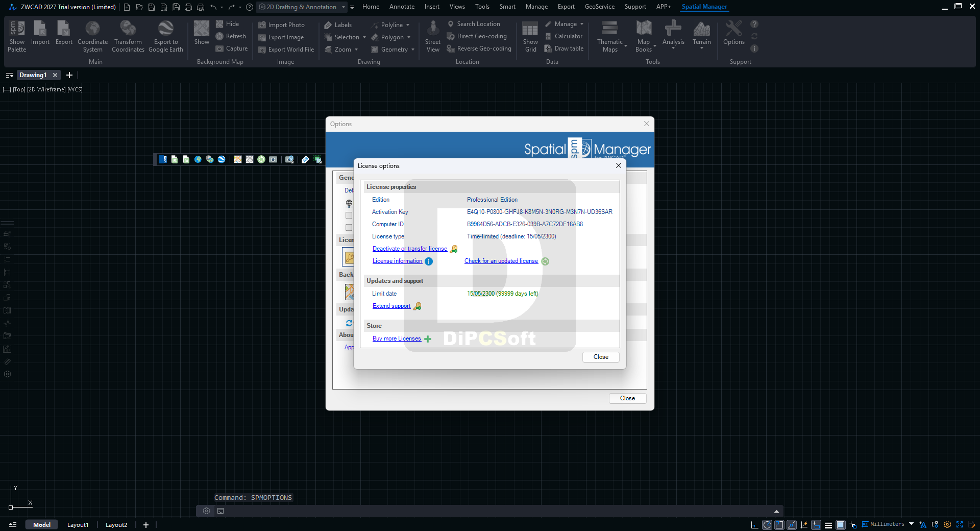The image size is (980, 531).
Task: Switch to the Layout2 tab
Action: tap(116, 525)
